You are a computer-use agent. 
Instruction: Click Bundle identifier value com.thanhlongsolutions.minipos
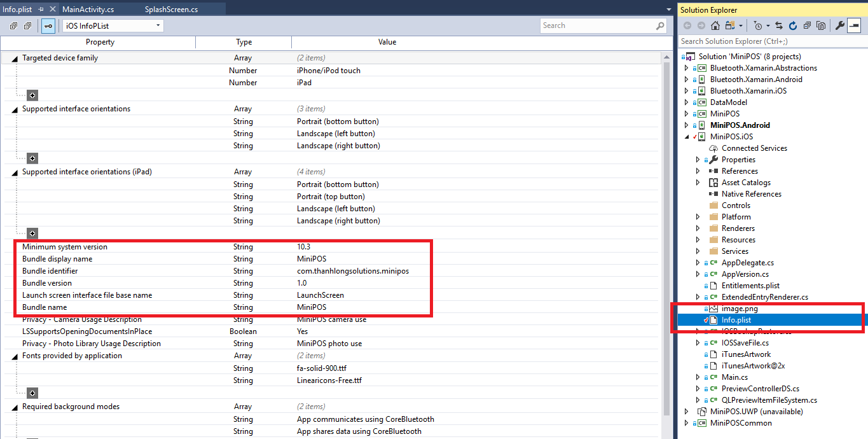353,271
